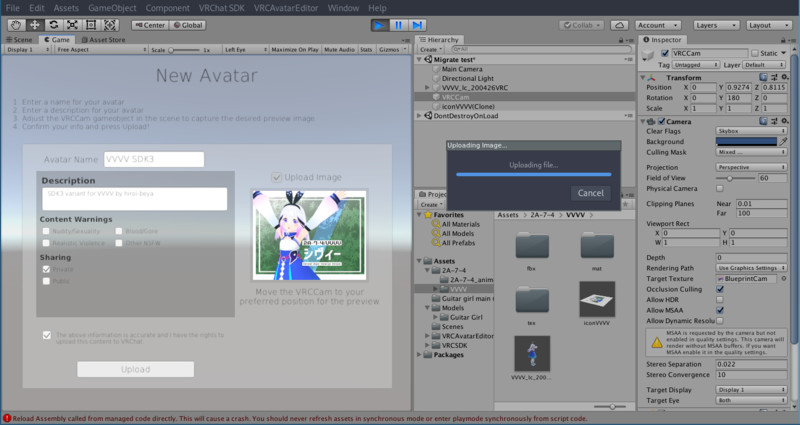This screenshot has height=425, width=800.
Task: Select the Rect transform tool
Action: 91,25
